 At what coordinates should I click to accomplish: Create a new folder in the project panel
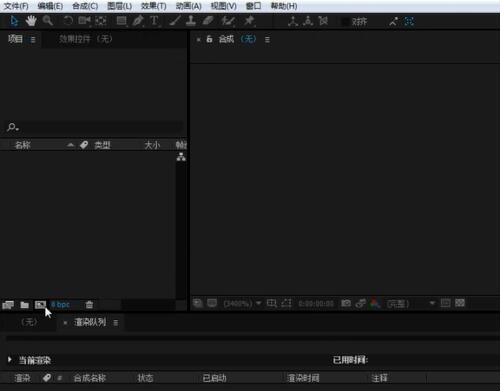pyautogui.click(x=24, y=305)
